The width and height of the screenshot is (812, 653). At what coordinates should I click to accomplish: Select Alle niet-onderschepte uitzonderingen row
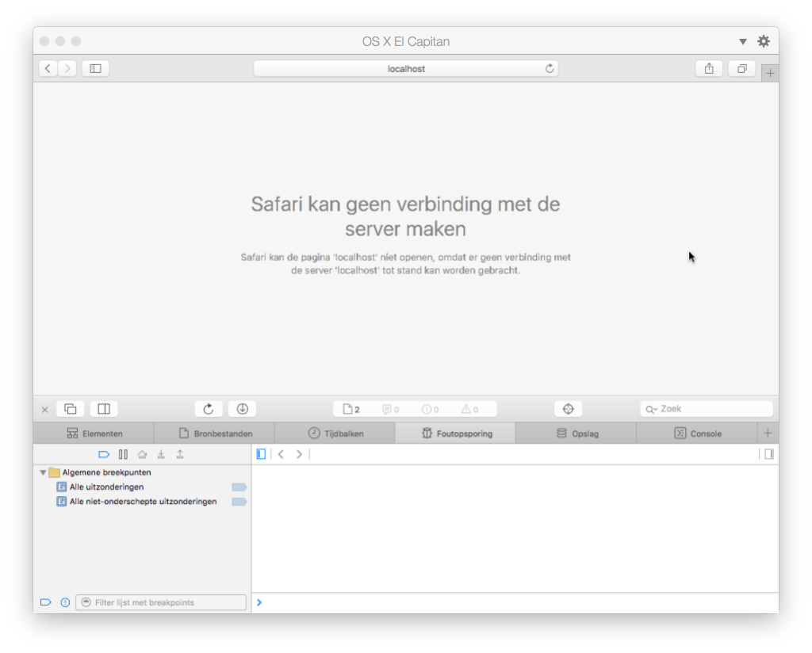click(x=143, y=502)
